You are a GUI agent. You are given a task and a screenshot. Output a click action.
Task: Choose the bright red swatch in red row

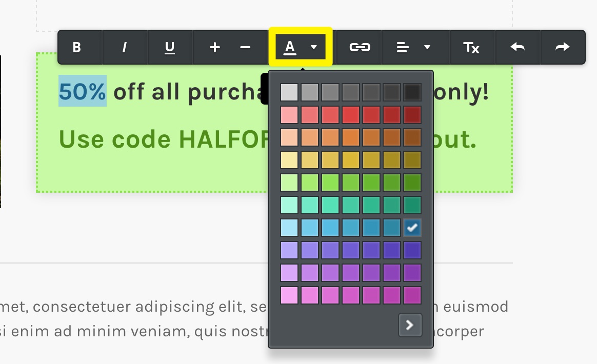[351, 115]
